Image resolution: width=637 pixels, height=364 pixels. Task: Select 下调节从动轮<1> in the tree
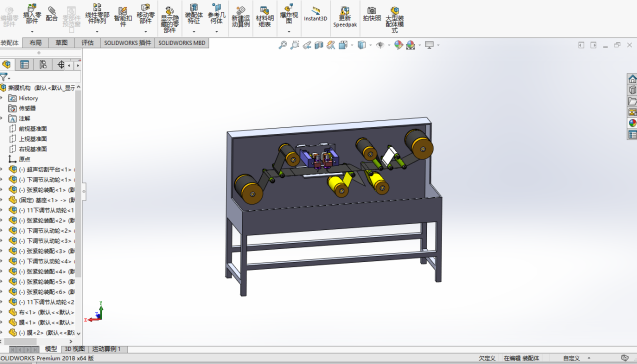[41, 180]
